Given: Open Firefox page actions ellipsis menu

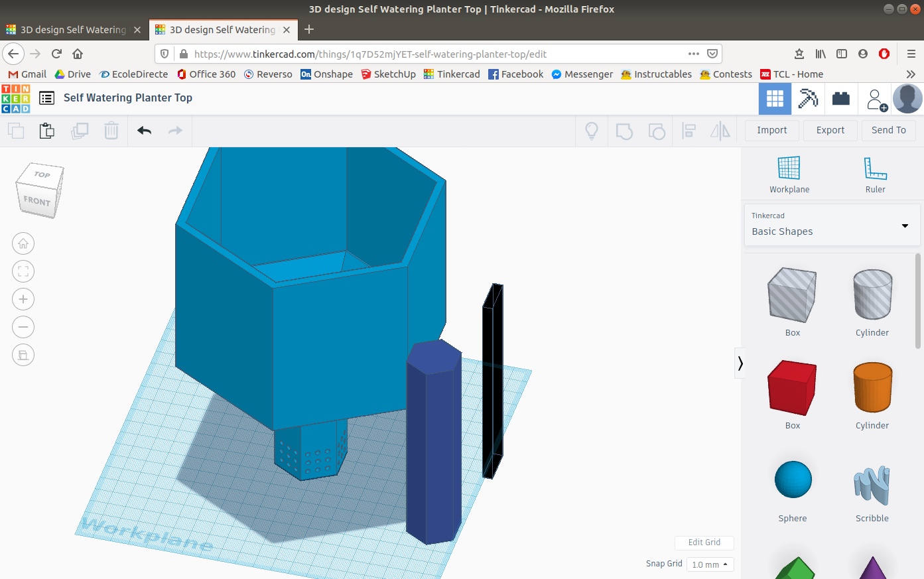Looking at the screenshot, I should tap(694, 54).
